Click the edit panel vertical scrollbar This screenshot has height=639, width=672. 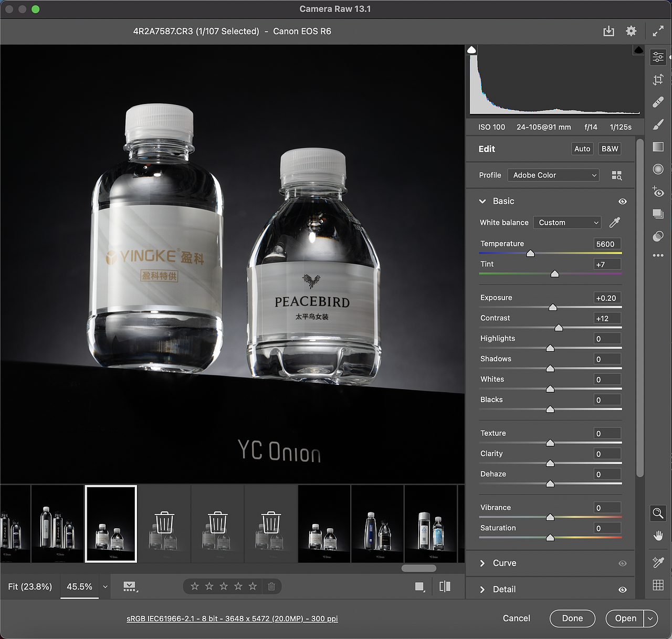point(639,308)
